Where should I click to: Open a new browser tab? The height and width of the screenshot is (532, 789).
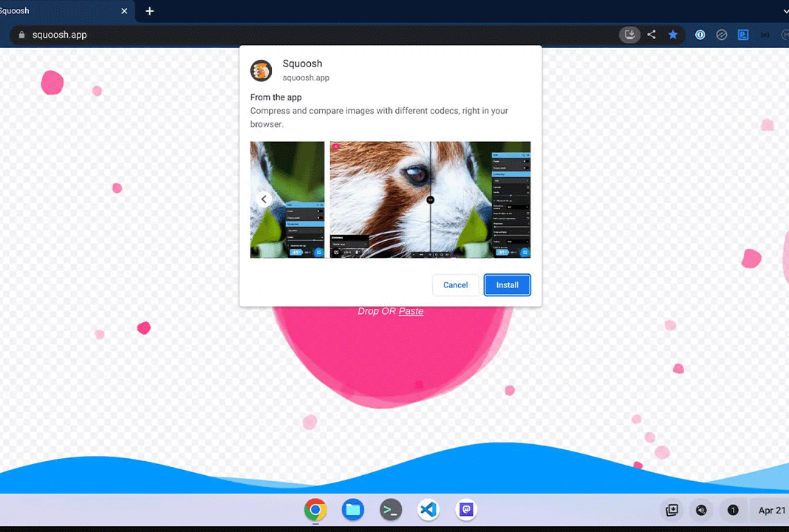coord(149,11)
